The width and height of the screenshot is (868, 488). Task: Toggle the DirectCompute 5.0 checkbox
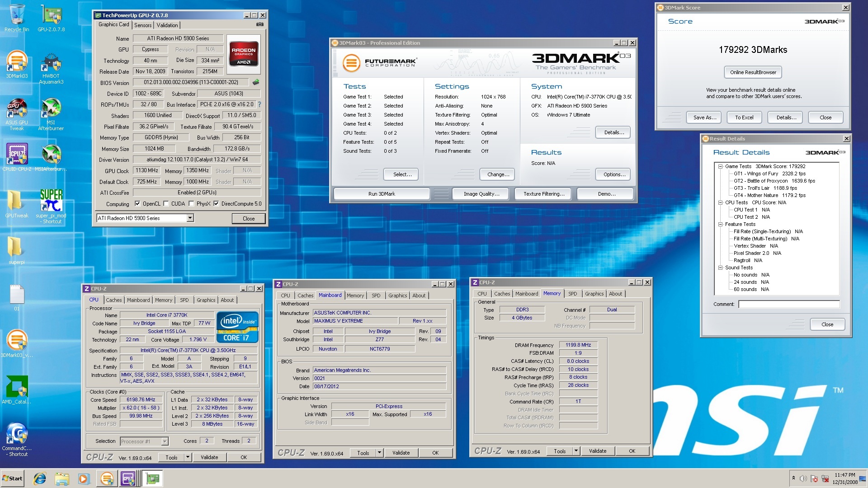pyautogui.click(x=216, y=204)
